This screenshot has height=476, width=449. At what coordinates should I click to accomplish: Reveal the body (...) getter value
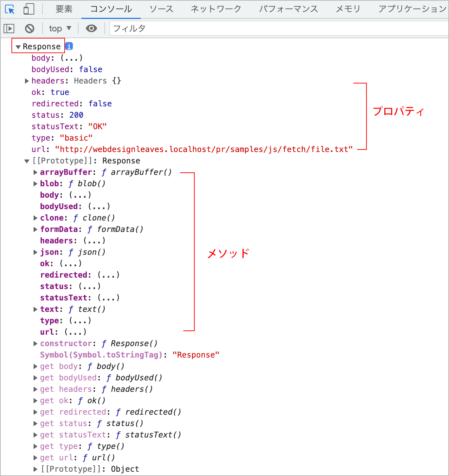[71, 58]
